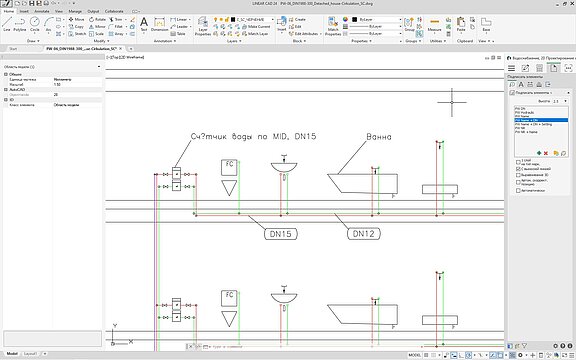Open the Start document tab

(x=13, y=48)
